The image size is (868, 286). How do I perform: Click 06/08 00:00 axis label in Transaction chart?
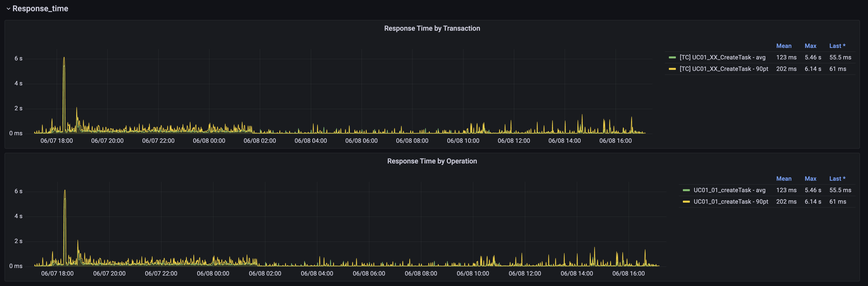click(209, 141)
